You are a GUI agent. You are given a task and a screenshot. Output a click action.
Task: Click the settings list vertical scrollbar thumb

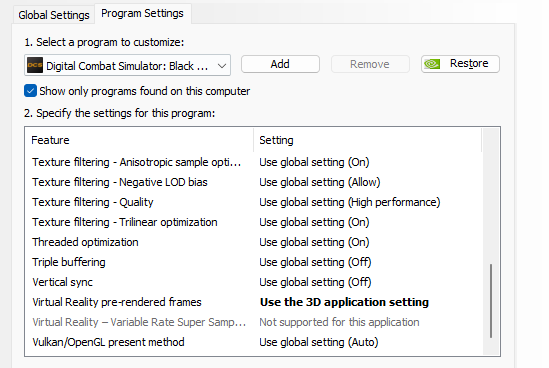[x=491, y=301]
